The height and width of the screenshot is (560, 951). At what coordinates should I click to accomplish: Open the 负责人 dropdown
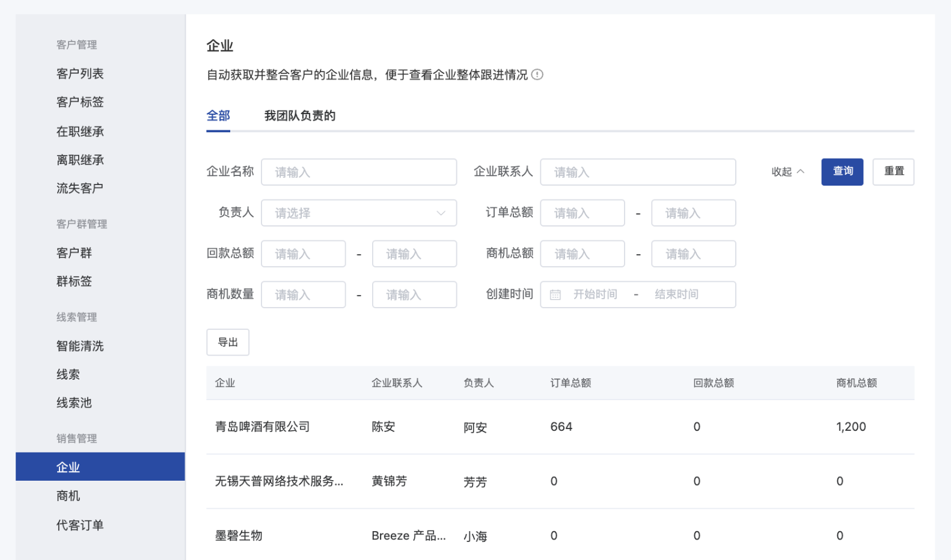pos(359,213)
